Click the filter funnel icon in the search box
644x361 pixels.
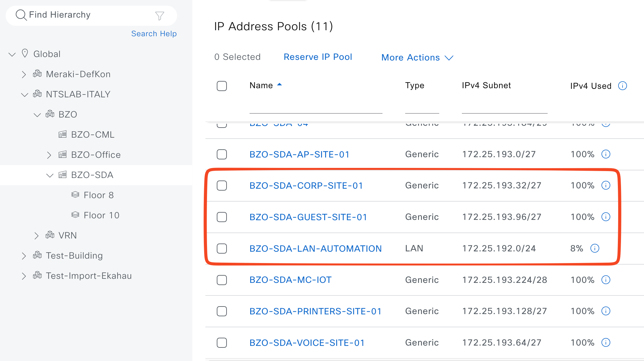pyautogui.click(x=160, y=15)
